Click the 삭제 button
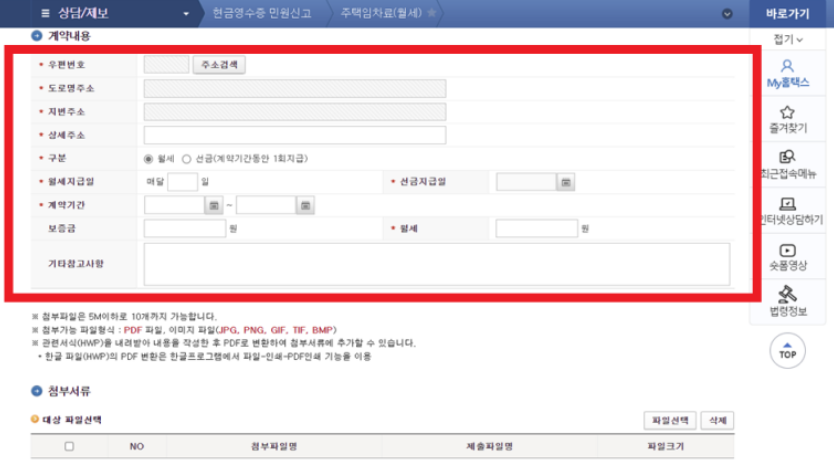Viewport: 834px width, 473px height. tap(718, 420)
